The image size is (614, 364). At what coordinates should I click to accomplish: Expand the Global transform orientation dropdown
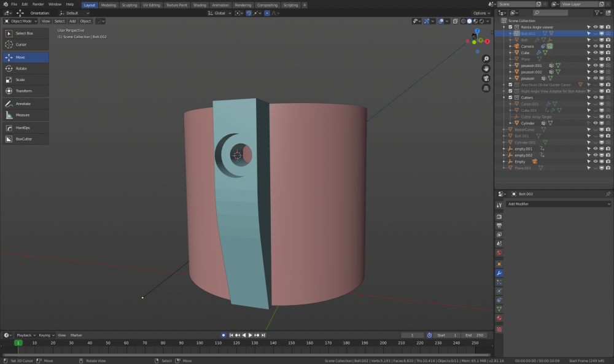pyautogui.click(x=220, y=13)
